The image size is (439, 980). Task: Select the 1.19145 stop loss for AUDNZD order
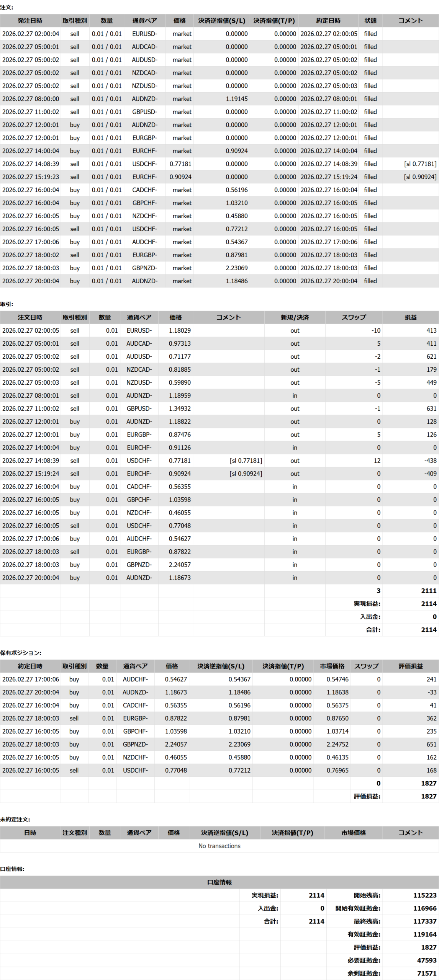pyautogui.click(x=236, y=99)
